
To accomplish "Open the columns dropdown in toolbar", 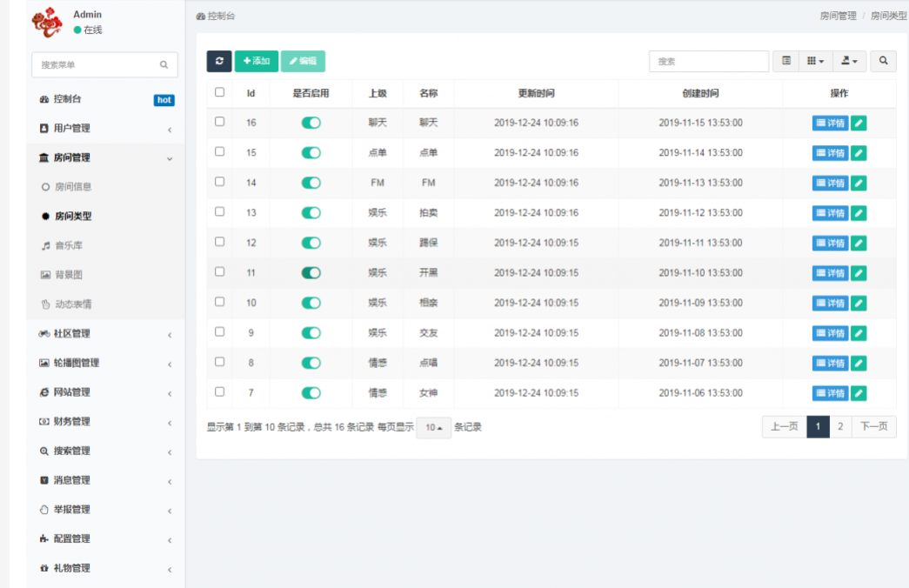I will (x=815, y=61).
